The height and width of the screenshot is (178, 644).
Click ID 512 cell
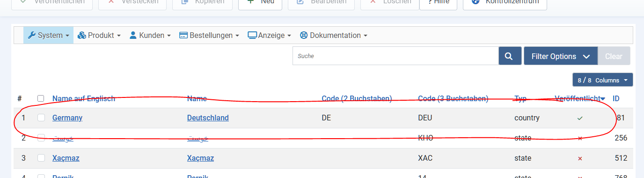(621, 158)
